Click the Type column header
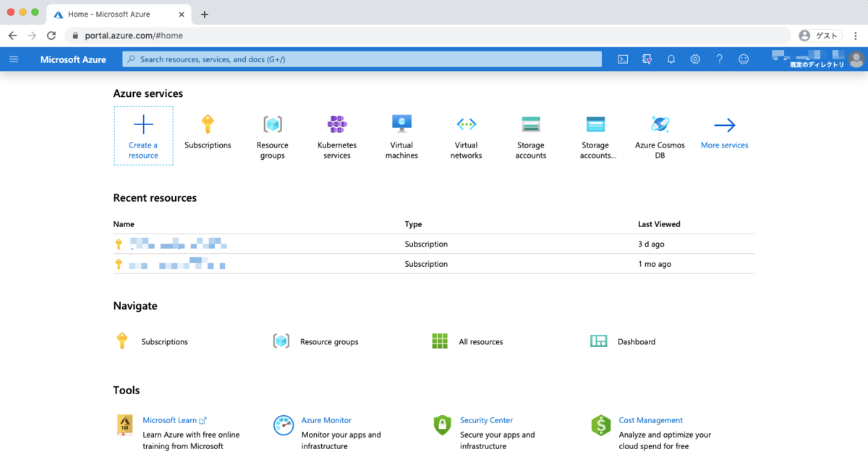868x473 pixels. 413,224
